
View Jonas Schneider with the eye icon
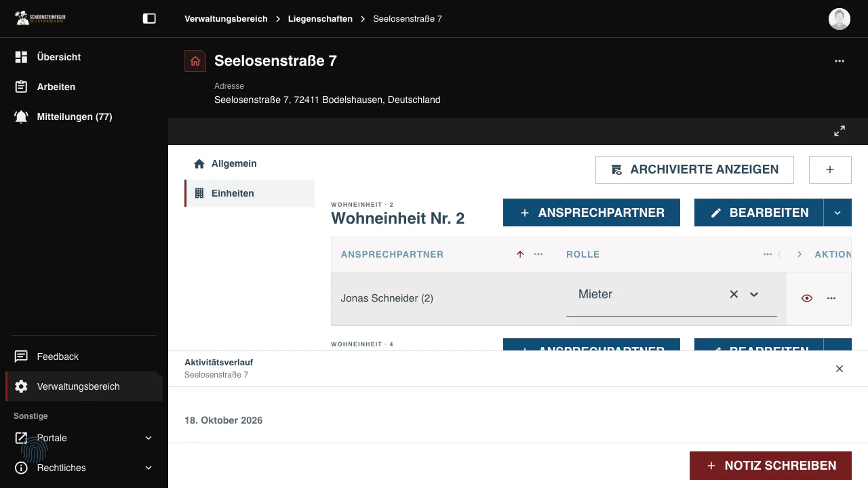click(x=807, y=298)
